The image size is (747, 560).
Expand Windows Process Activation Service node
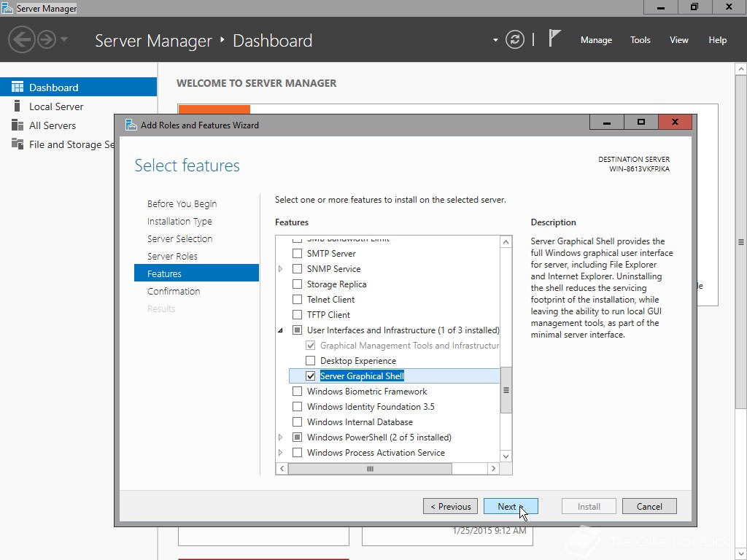point(281,452)
